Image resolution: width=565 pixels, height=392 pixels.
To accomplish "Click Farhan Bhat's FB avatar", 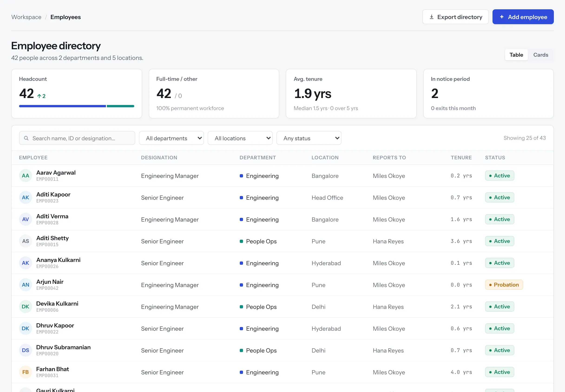I will click(26, 372).
